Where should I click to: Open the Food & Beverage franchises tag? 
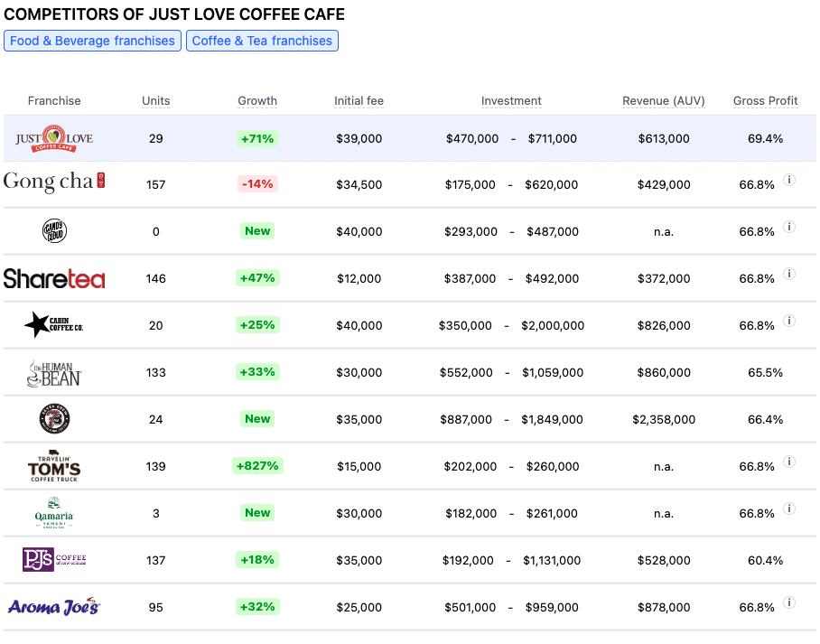click(x=92, y=41)
